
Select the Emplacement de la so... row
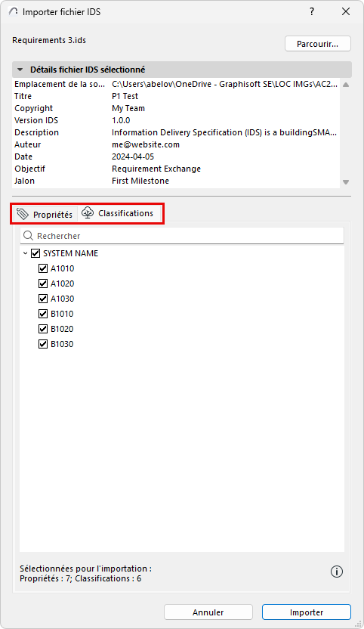176,84
